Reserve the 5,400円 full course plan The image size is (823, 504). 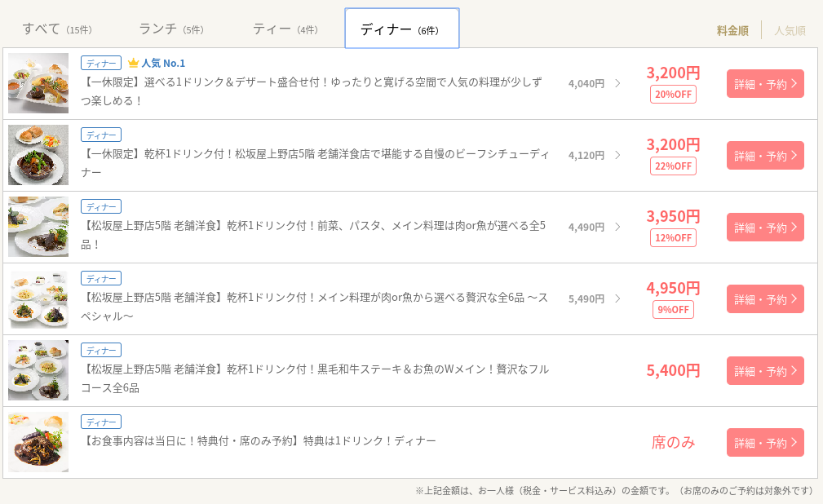click(765, 370)
